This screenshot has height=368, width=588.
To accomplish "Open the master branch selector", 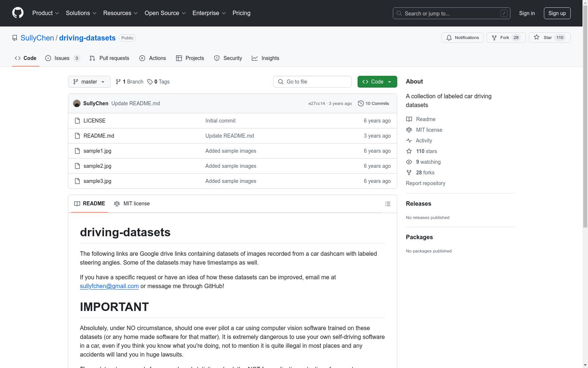I will (x=89, y=82).
